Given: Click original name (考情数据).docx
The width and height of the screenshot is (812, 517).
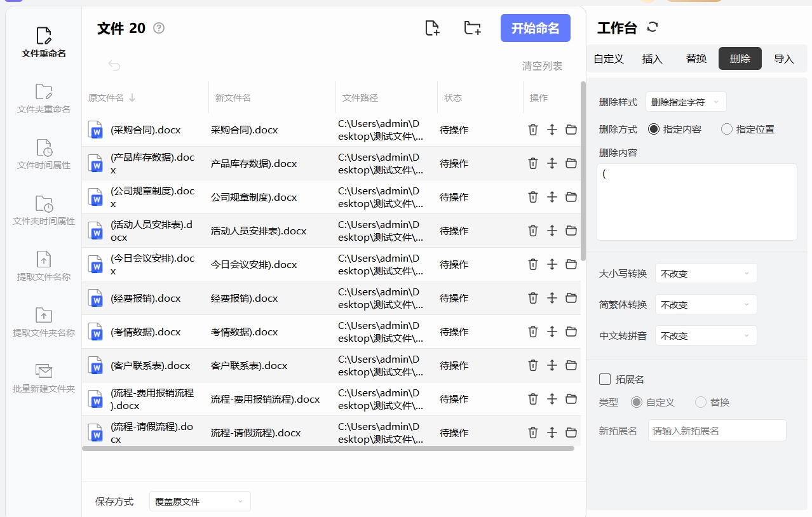Looking at the screenshot, I should point(145,332).
